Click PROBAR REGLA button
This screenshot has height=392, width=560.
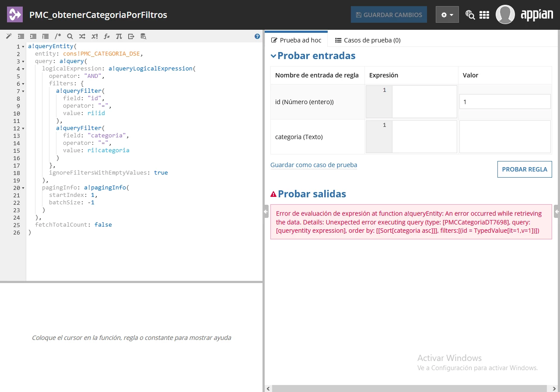tap(525, 169)
